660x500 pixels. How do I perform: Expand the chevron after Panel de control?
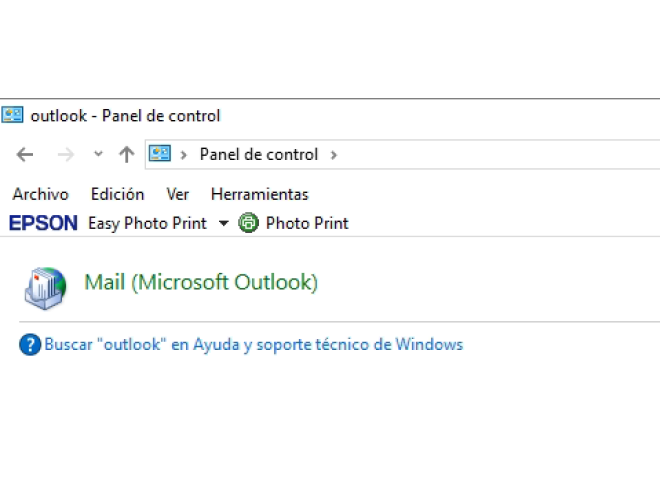334,154
